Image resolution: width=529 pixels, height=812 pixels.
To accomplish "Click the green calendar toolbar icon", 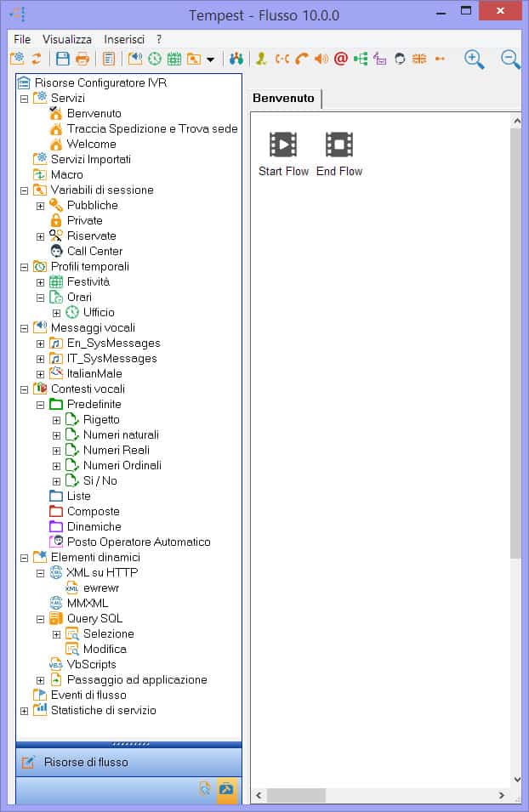I will 173,59.
